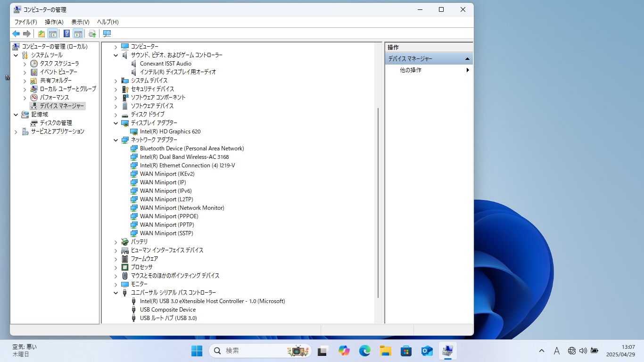Click the Up one level folder icon
644x362 pixels.
(41, 33)
